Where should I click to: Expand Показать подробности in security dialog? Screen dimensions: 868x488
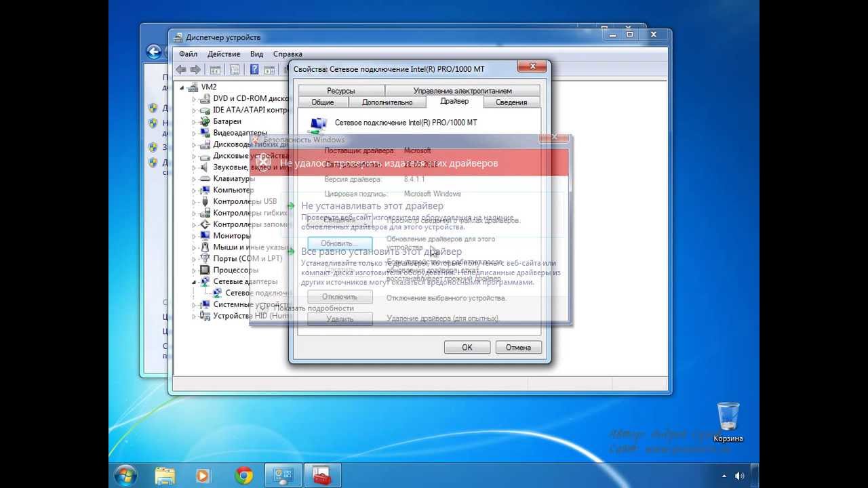[305, 308]
